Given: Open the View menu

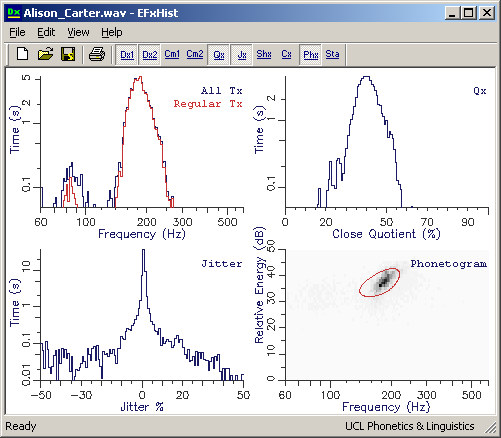Looking at the screenshot, I should pyautogui.click(x=78, y=32).
